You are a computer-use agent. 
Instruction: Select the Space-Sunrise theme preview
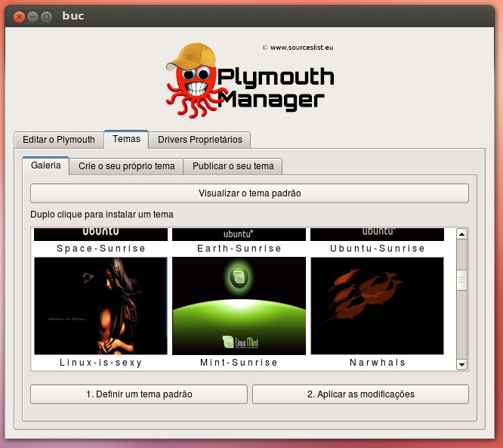coord(100,234)
